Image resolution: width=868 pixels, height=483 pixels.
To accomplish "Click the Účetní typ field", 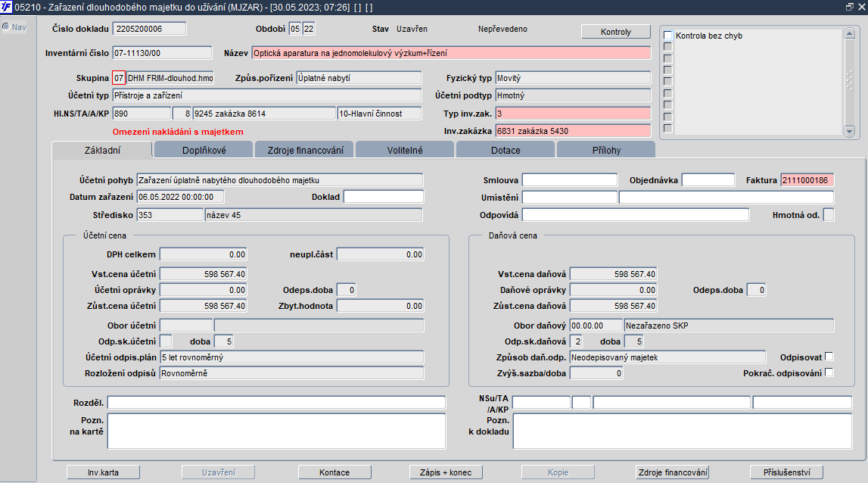I will [267, 95].
